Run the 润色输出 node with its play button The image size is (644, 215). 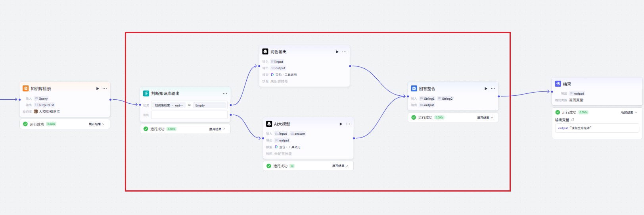pyautogui.click(x=337, y=52)
